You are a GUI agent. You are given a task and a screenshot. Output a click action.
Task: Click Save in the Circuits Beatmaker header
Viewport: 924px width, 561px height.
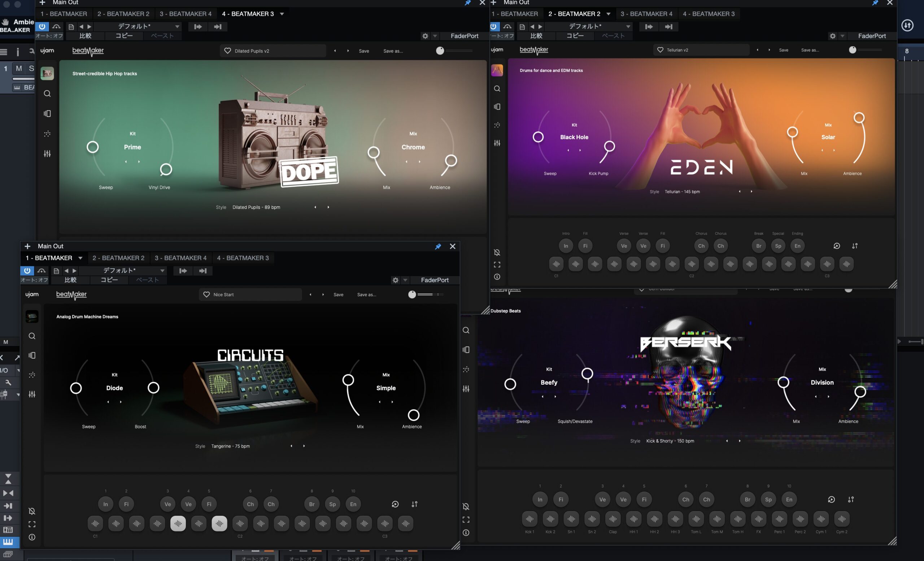click(338, 294)
